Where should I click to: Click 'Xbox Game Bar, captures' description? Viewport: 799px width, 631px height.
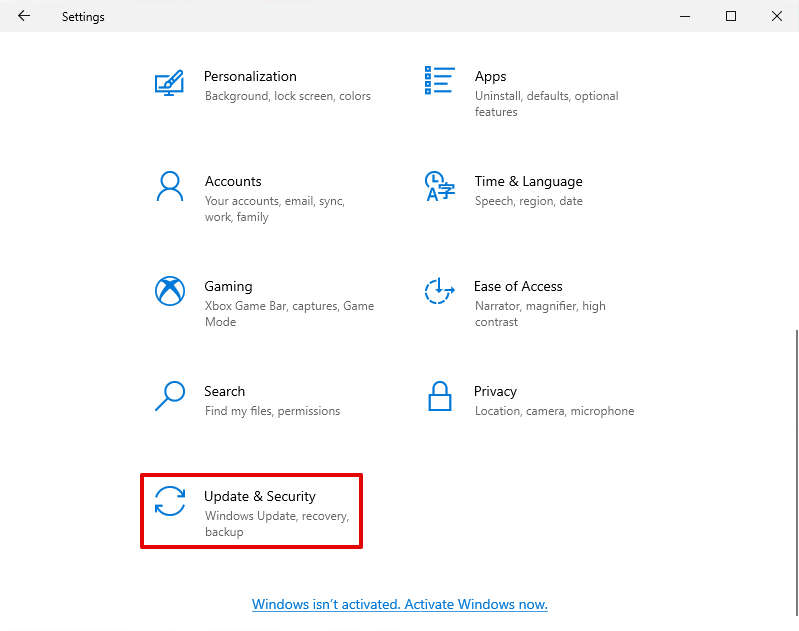coord(289,314)
